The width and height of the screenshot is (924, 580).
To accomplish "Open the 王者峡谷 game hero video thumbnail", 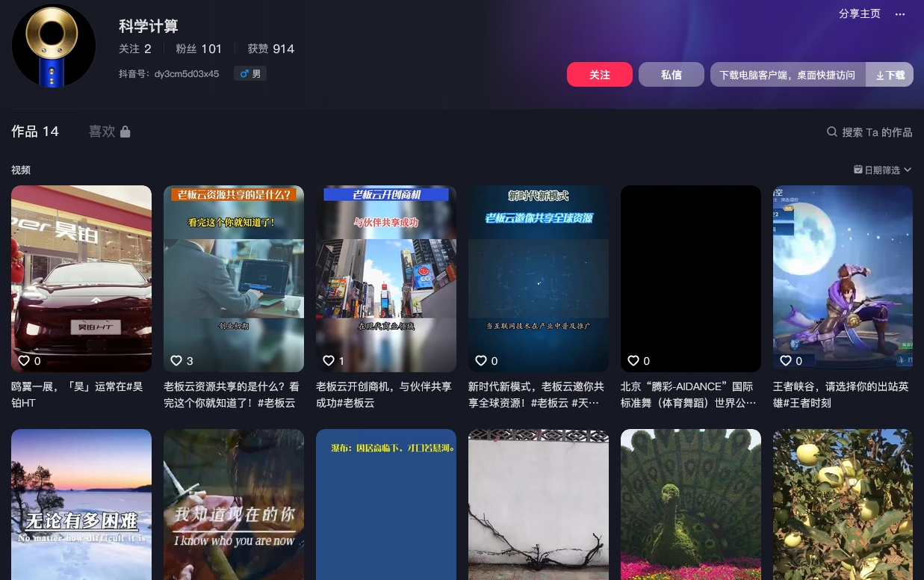I will click(x=843, y=279).
